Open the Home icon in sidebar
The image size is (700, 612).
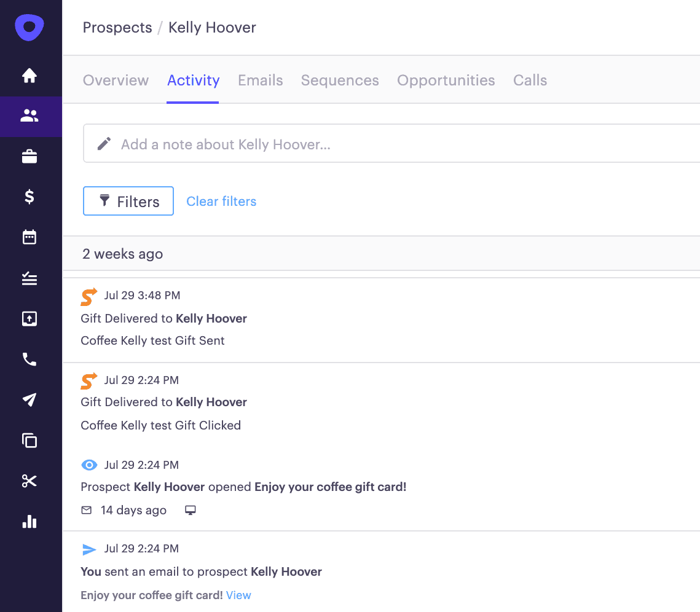tap(29, 76)
